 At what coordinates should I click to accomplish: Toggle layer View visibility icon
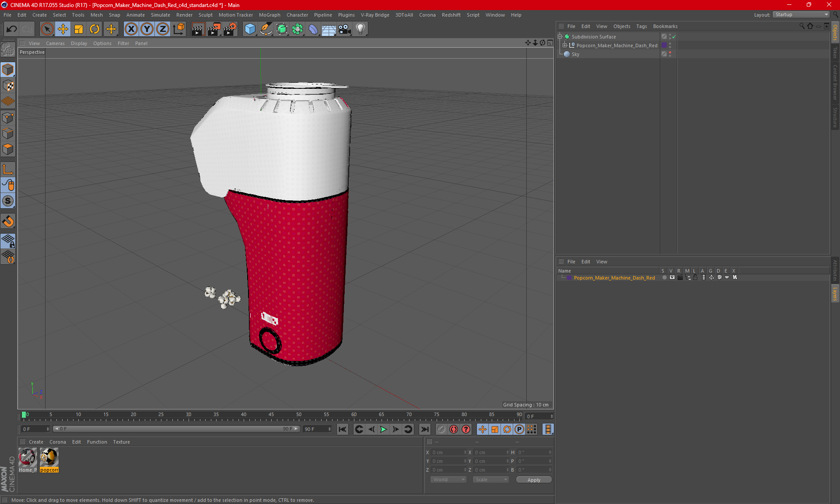(672, 278)
